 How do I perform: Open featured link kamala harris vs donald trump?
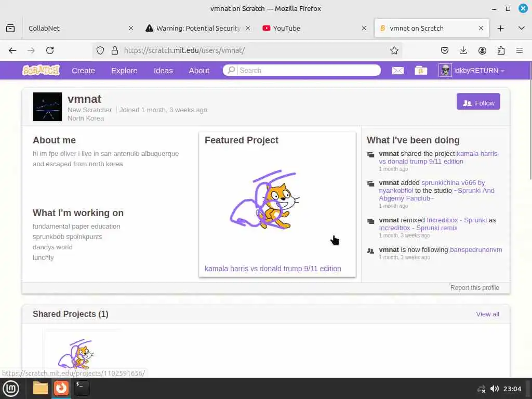coord(273,269)
